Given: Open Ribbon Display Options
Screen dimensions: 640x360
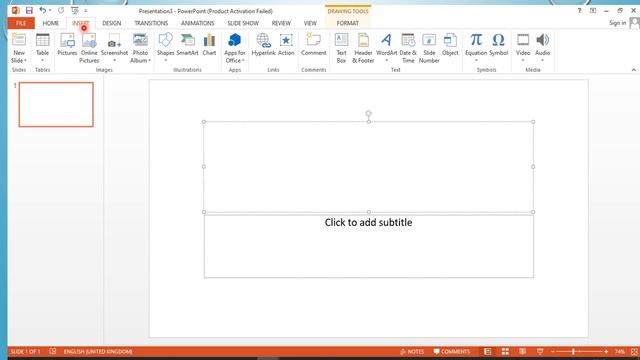Looking at the screenshot, I should click(x=593, y=11).
